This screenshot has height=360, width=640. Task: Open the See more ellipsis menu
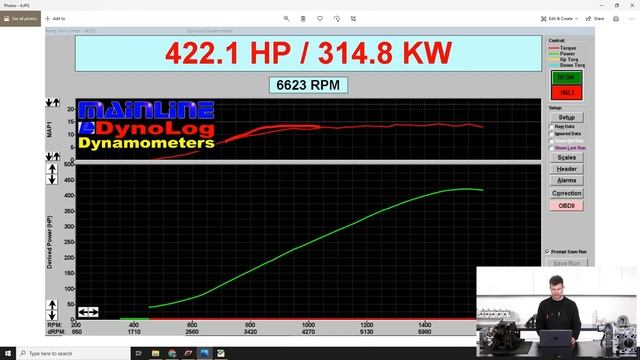click(632, 18)
